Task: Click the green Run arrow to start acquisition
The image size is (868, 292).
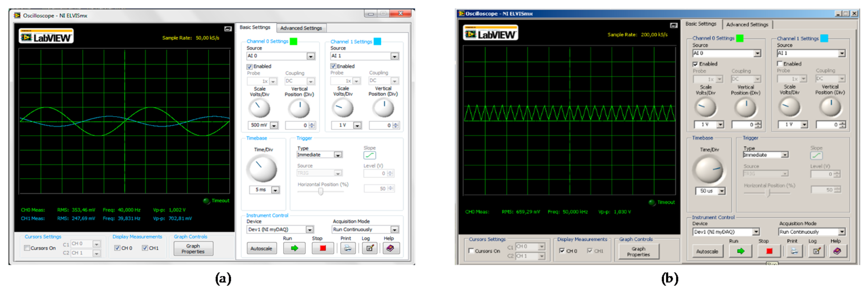Action: (x=294, y=248)
